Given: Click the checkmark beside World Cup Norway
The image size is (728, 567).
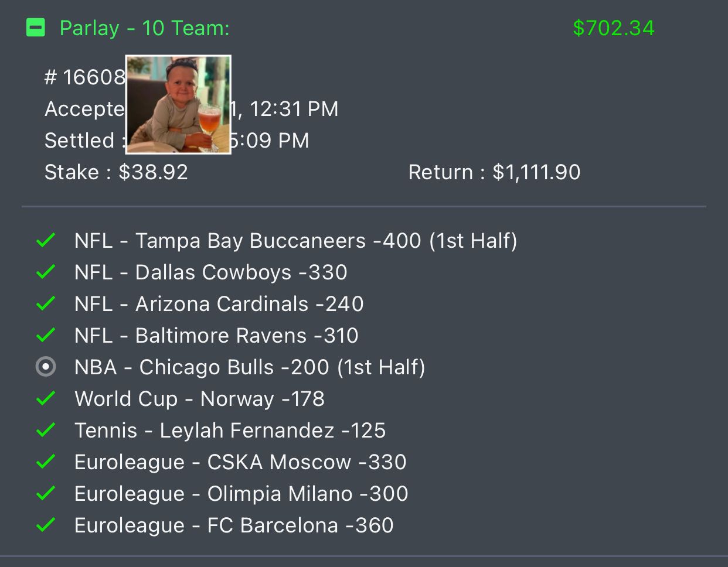Looking at the screenshot, I should pos(46,398).
